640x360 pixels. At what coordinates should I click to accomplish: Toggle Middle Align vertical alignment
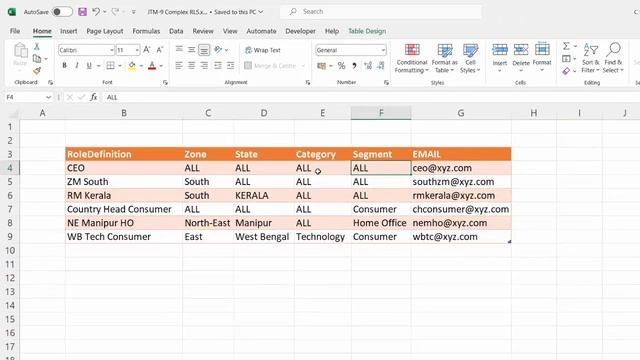click(x=191, y=50)
